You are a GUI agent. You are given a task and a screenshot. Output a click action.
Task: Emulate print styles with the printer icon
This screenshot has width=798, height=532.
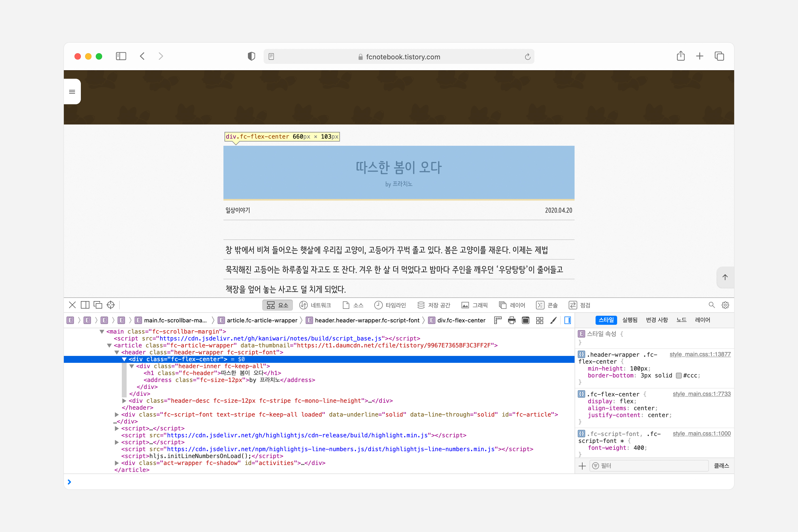coord(511,320)
